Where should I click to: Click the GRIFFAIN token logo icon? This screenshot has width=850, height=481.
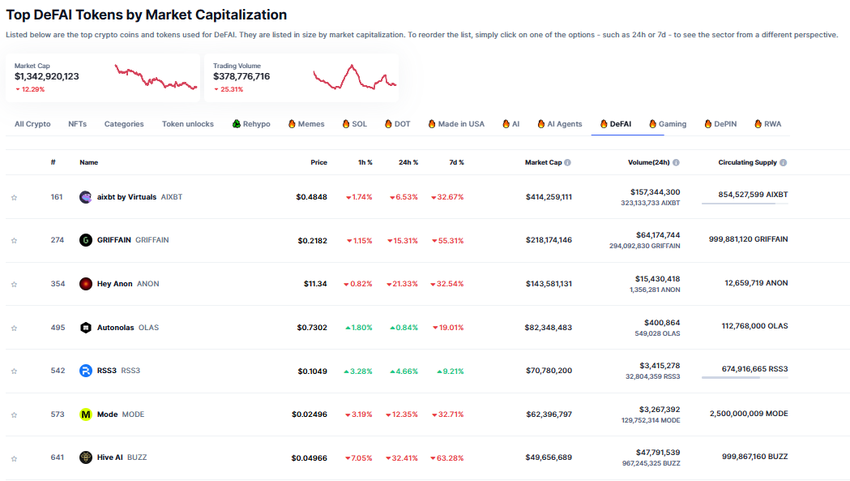pos(86,240)
